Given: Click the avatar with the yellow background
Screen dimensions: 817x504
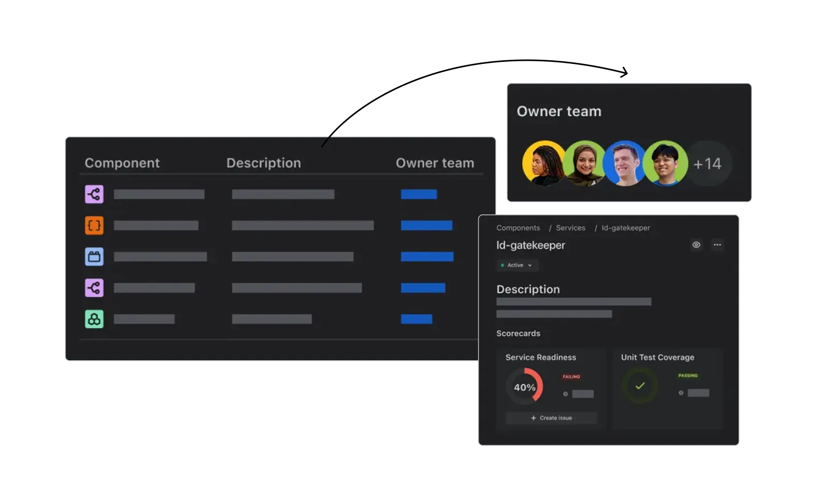Looking at the screenshot, I should [544, 163].
